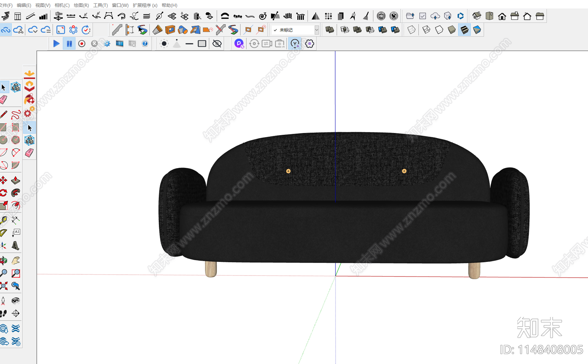Screen dimensions: 588x364
Task: Open the Extension Warehouse icon
Action: (x=460, y=16)
